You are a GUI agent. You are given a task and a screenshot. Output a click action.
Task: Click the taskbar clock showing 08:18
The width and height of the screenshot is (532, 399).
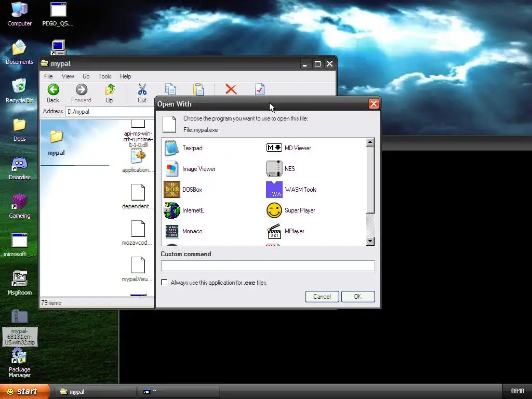click(517, 391)
